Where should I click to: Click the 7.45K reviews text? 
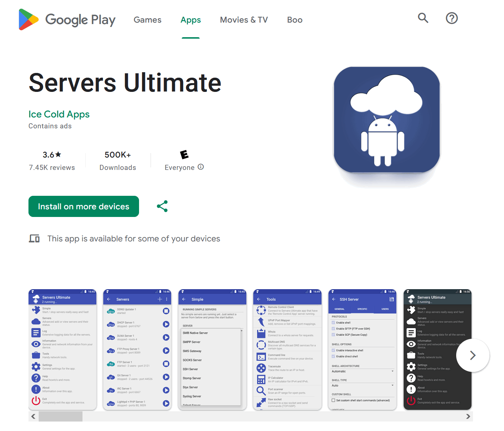coord(52,168)
